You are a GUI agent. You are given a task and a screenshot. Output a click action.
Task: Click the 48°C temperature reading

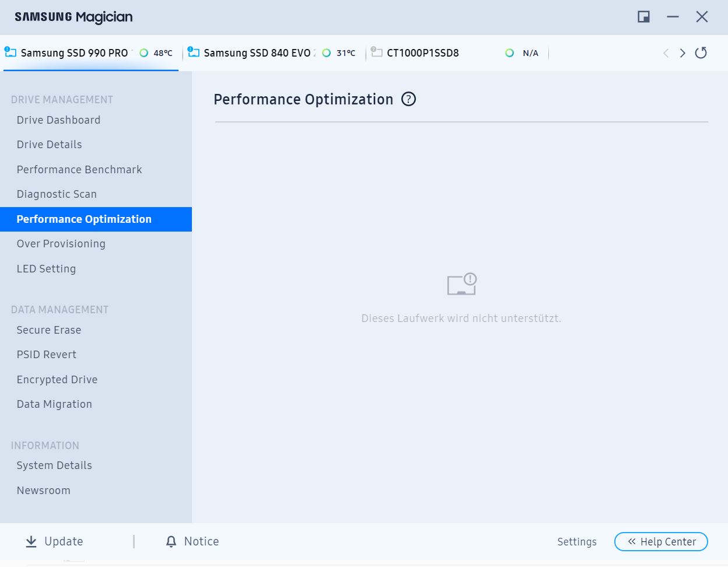pyautogui.click(x=163, y=53)
